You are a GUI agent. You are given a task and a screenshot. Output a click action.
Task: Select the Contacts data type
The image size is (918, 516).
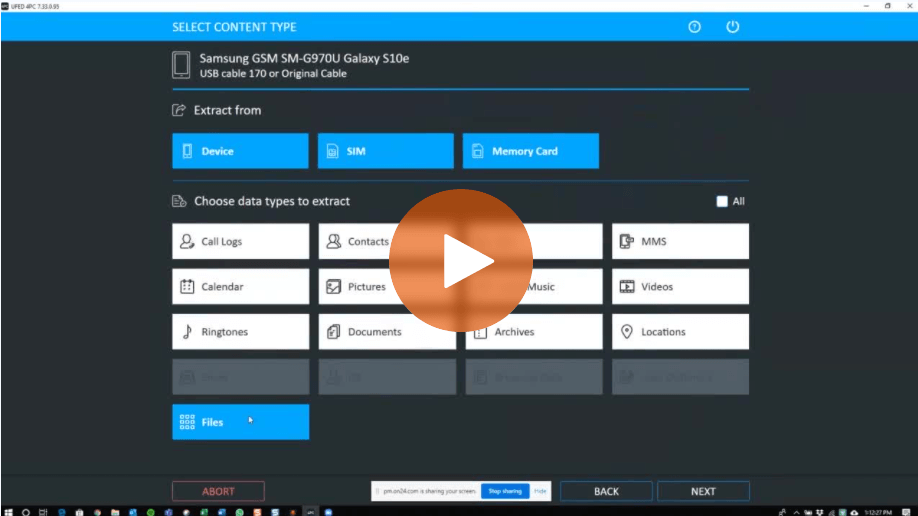(357, 241)
